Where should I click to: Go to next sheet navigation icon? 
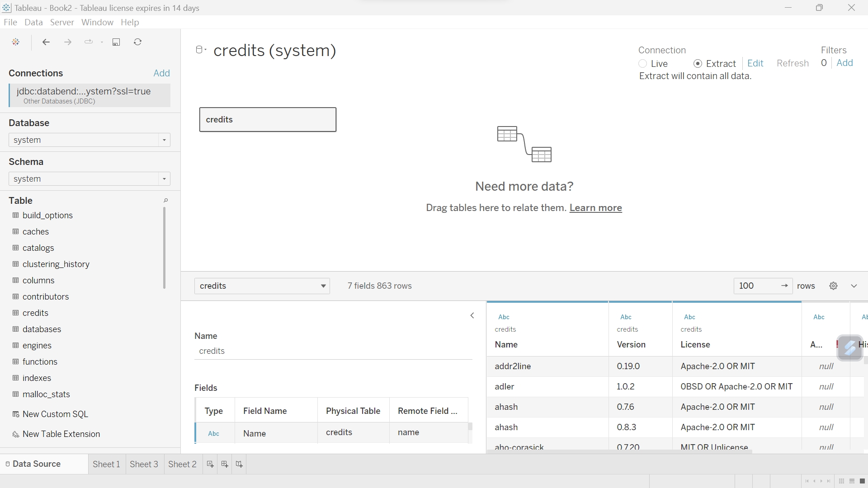pos(821,481)
